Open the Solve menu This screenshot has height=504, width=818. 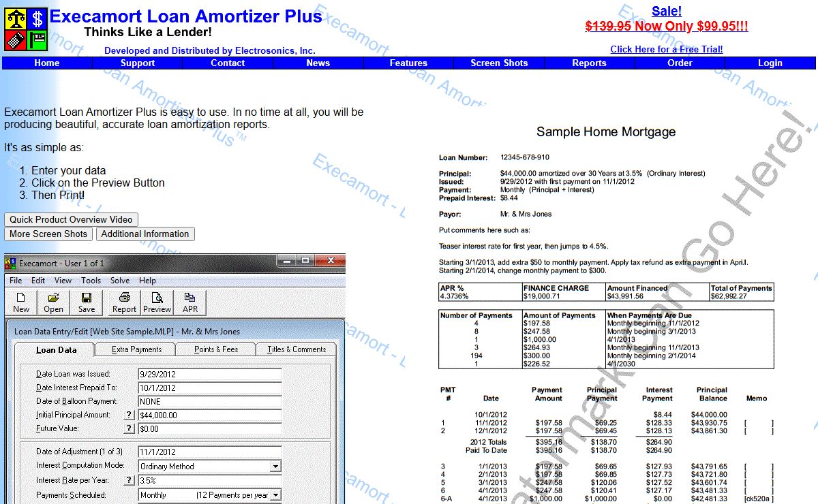coord(120,281)
